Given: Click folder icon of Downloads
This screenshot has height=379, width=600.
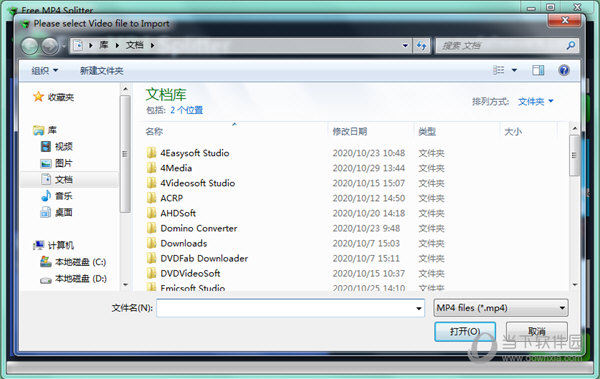Looking at the screenshot, I should click(x=152, y=243).
